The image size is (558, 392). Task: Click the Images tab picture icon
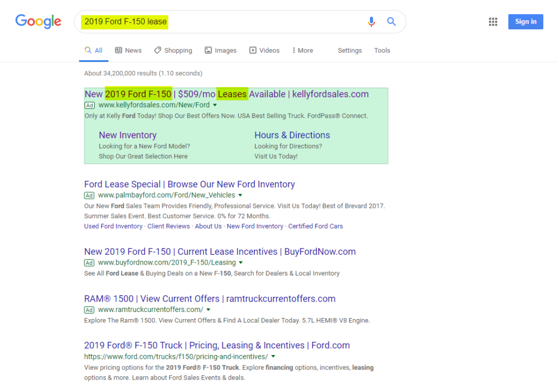click(x=209, y=50)
